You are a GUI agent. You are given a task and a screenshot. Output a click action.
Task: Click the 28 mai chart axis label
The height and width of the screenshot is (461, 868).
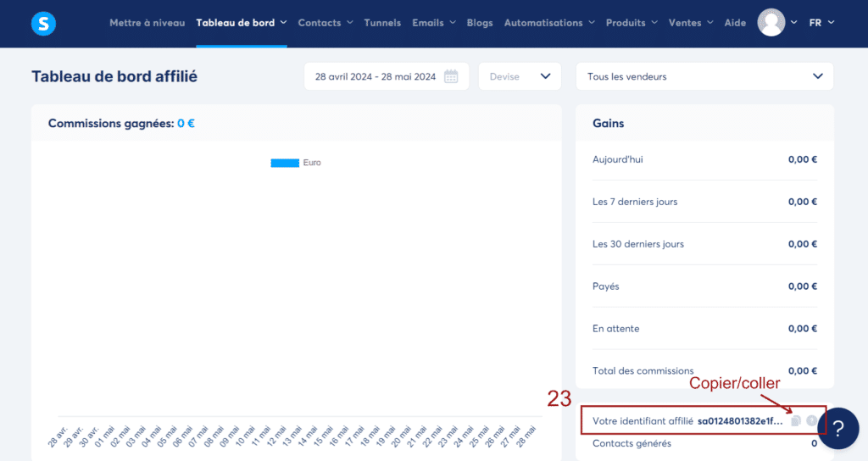tap(526, 436)
